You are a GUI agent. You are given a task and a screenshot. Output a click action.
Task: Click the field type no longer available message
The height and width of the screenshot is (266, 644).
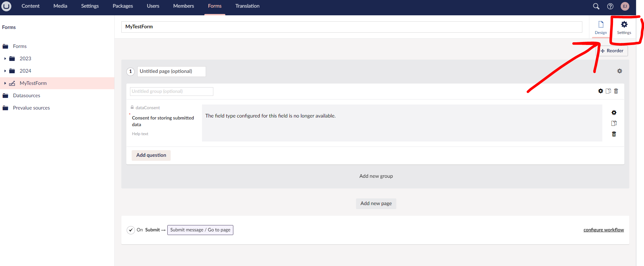270,116
